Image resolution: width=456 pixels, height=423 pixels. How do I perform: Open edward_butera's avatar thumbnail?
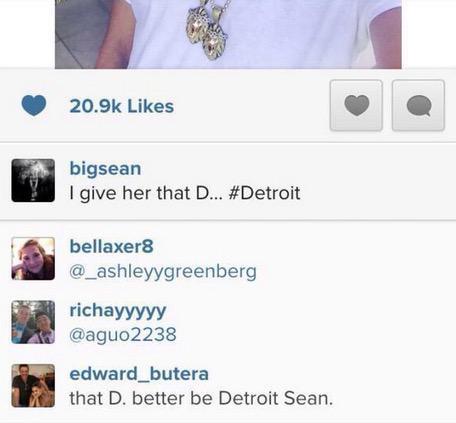[33, 386]
